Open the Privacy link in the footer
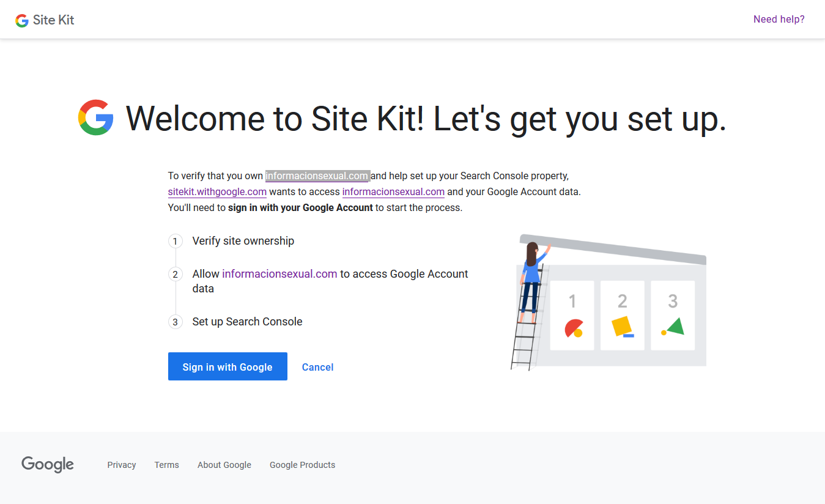Viewport: 825px width, 504px height. [x=121, y=465]
